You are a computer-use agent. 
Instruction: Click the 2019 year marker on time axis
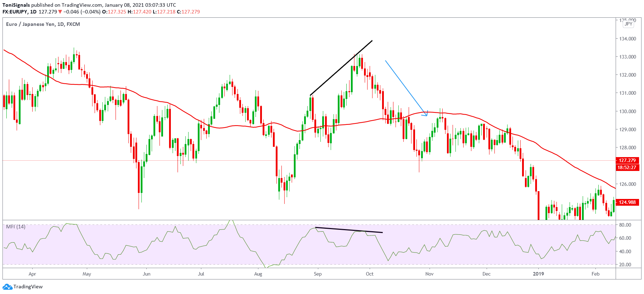[x=538, y=274]
